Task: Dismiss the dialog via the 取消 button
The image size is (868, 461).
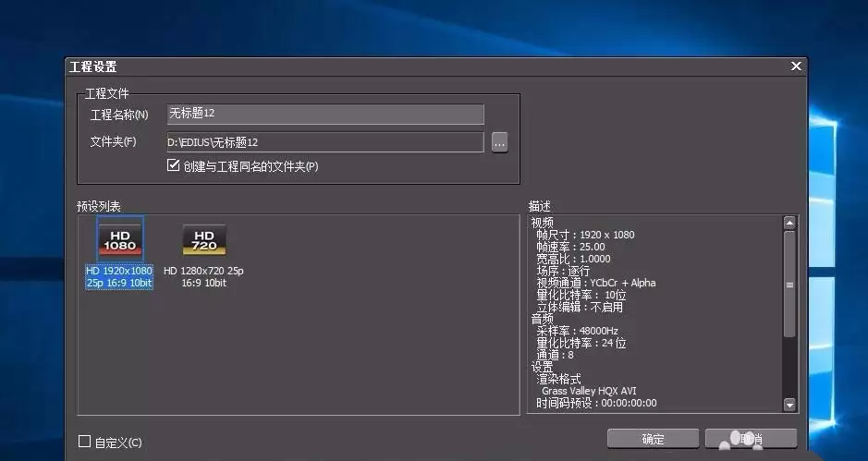Action: point(751,439)
